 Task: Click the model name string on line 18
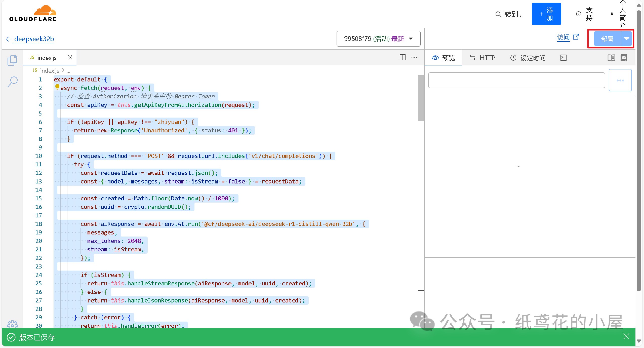pos(278,224)
